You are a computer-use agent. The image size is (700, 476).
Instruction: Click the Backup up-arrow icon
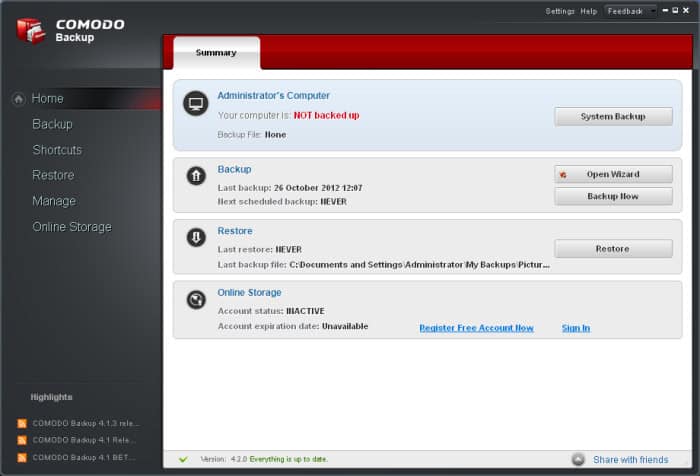[196, 175]
